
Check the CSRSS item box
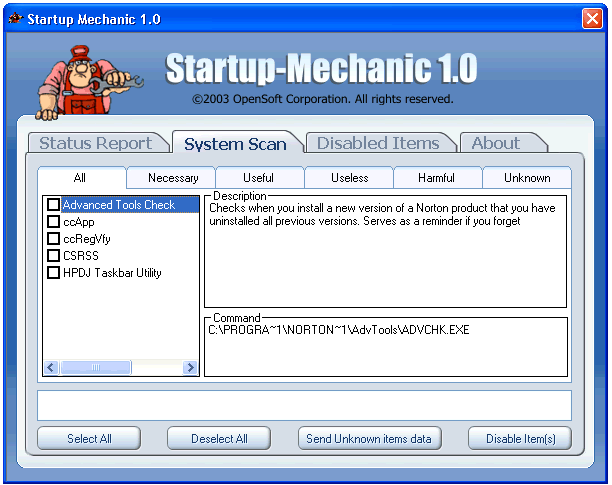tap(53, 256)
